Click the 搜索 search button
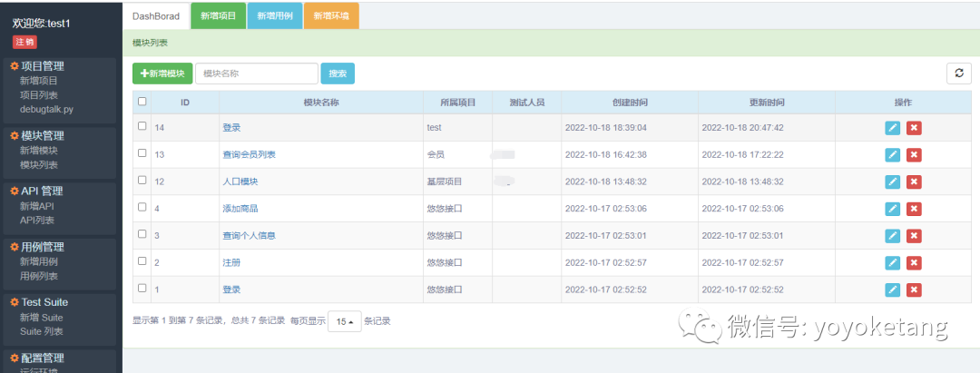This screenshot has width=980, height=373. coord(338,74)
